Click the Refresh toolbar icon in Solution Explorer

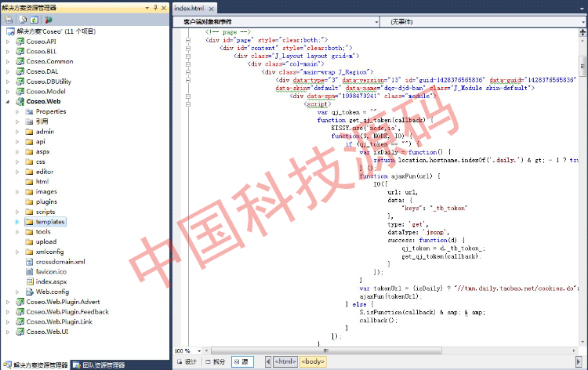tap(34, 20)
